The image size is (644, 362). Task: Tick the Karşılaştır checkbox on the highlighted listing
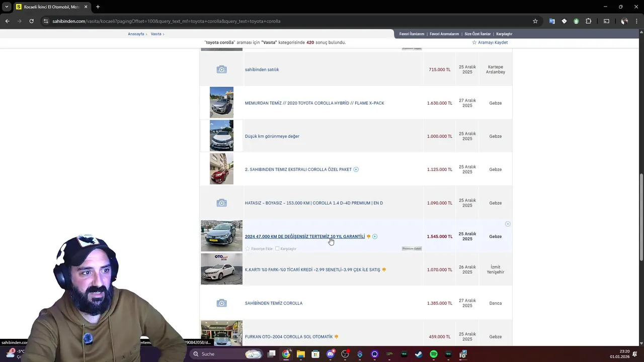click(277, 248)
